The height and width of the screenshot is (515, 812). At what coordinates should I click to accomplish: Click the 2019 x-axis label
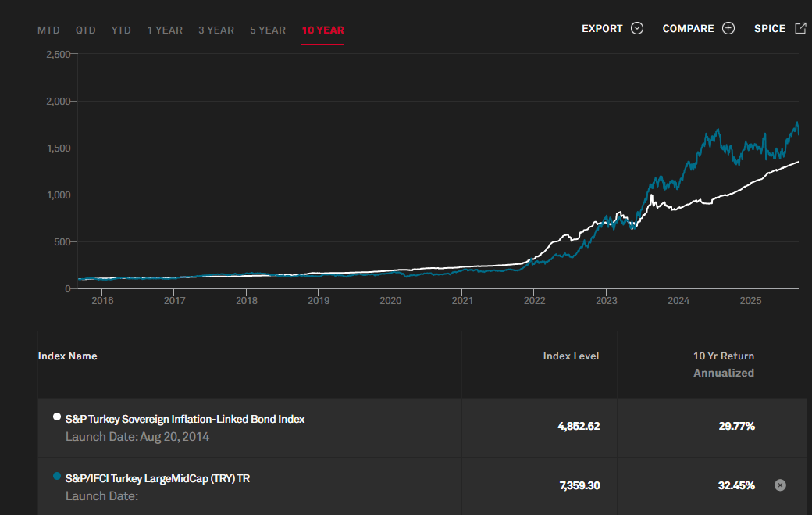pyautogui.click(x=319, y=301)
